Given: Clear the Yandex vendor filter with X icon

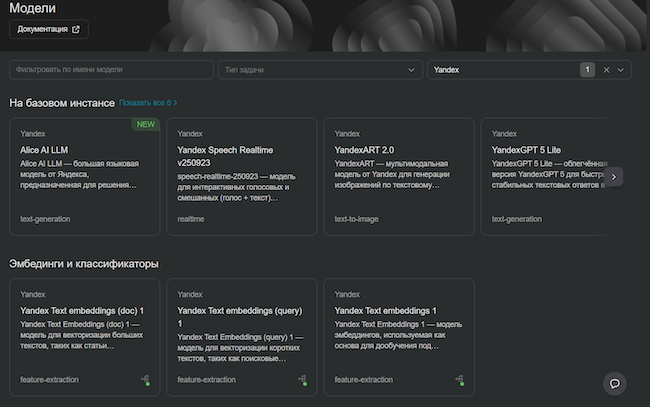Looking at the screenshot, I should 606,70.
